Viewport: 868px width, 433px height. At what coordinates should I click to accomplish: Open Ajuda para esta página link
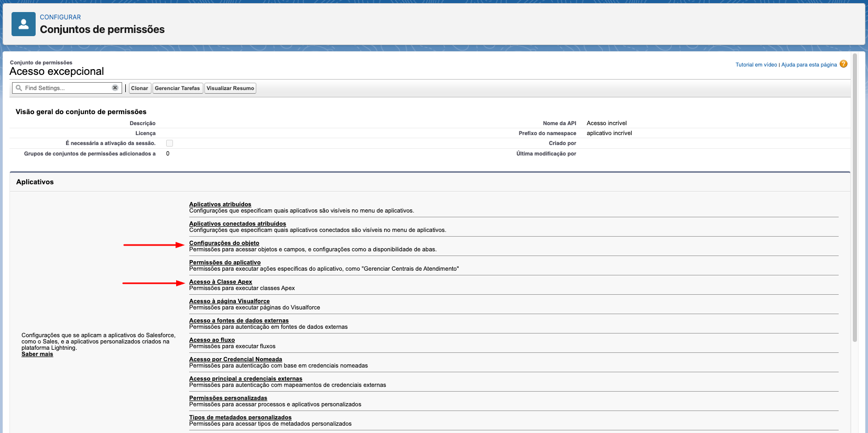(x=809, y=65)
